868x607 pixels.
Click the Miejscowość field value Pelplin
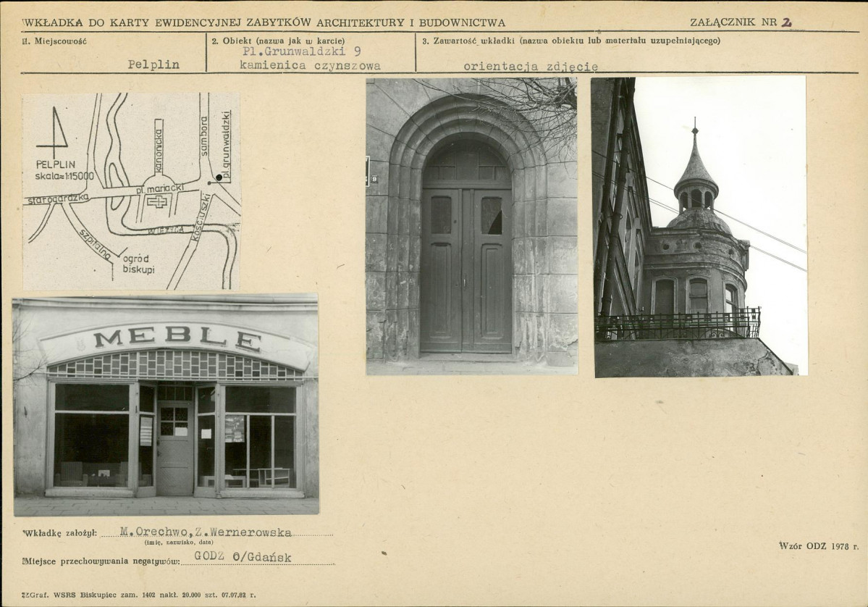pyautogui.click(x=153, y=64)
